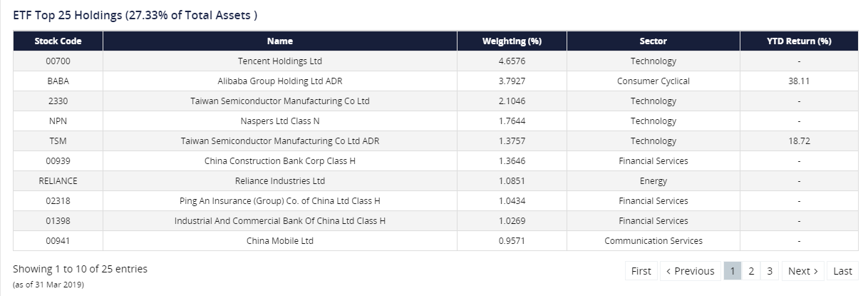Sort table by Name column header
Screen dimensions: 868x296
click(280, 41)
